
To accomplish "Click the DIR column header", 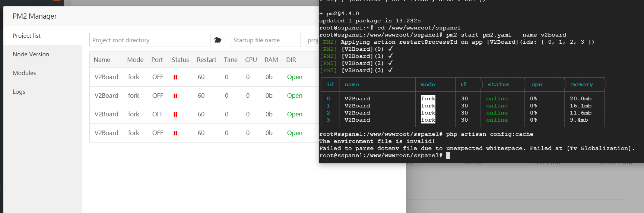I will pos(291,60).
